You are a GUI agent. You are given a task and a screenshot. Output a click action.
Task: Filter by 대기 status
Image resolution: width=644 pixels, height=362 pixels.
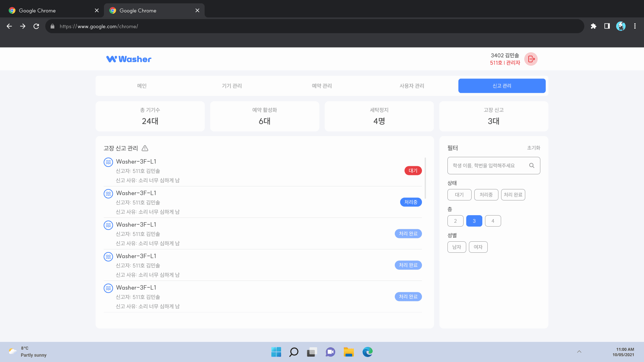(x=459, y=195)
